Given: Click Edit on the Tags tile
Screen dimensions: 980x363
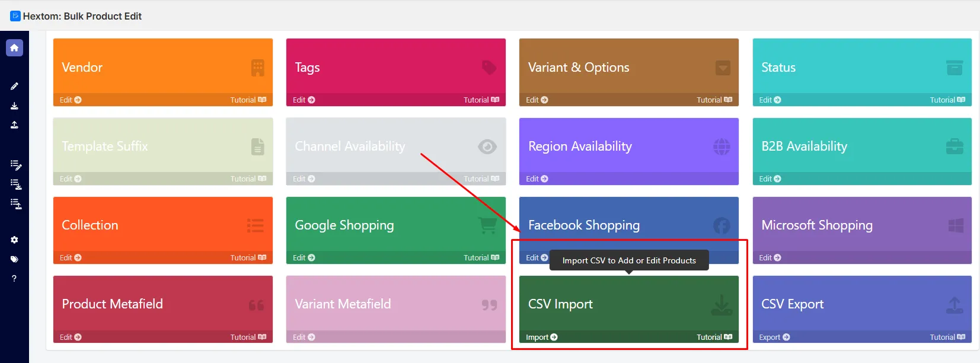Looking at the screenshot, I should [x=304, y=100].
